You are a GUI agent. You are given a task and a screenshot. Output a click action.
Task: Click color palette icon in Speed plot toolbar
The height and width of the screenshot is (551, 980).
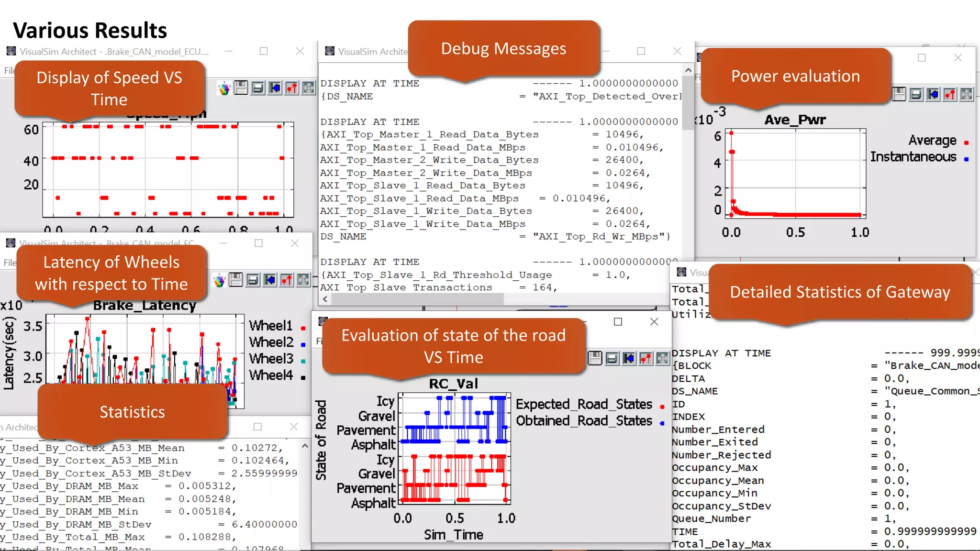pyautogui.click(x=224, y=88)
